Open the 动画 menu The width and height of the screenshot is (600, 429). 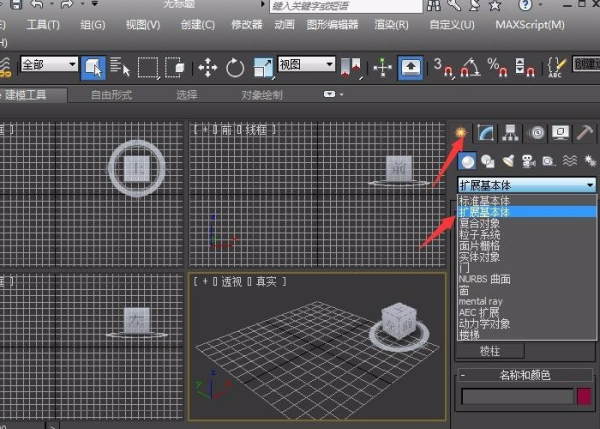coord(284,25)
